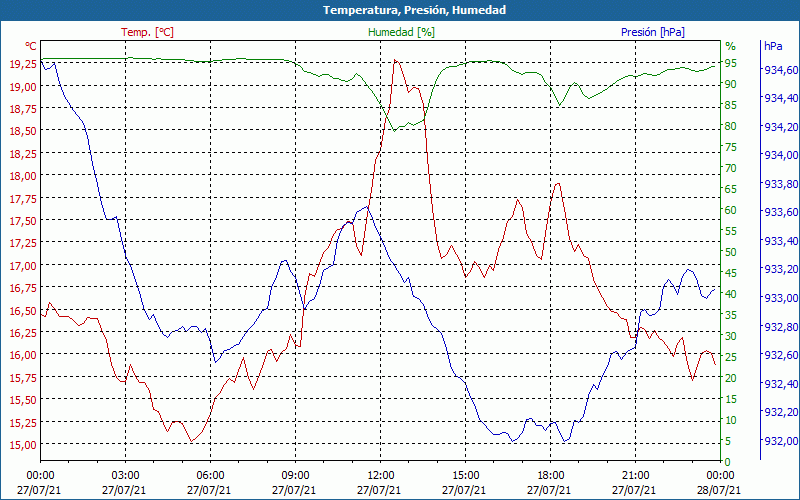Click temperature axis value '16,25'
Image resolution: width=800 pixels, height=500 pixels.
(x=23, y=332)
